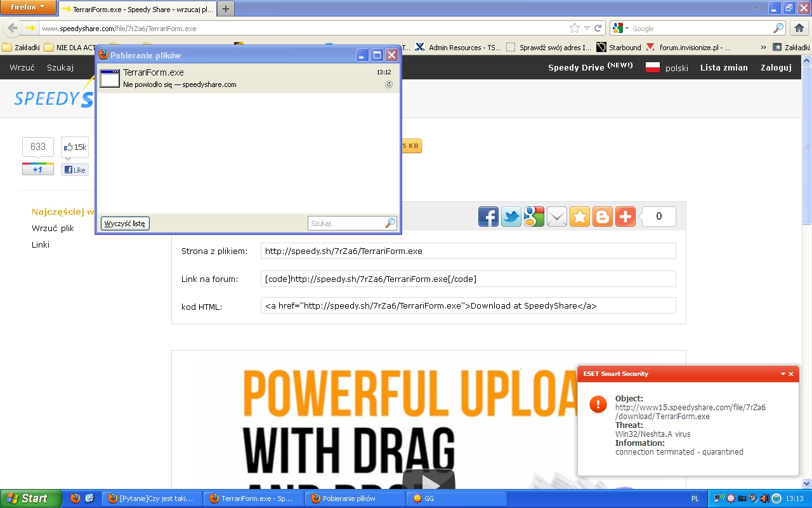Open the address bar history dropdown arrow
Image resolution: width=812 pixels, height=508 pixels.
click(587, 29)
